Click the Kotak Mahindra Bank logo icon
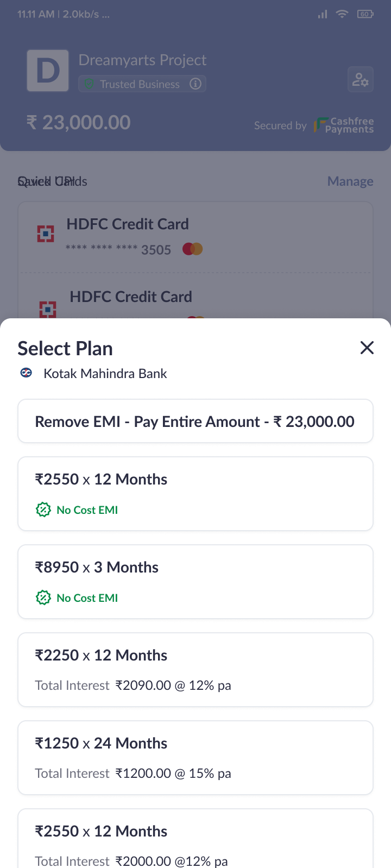 tap(26, 373)
